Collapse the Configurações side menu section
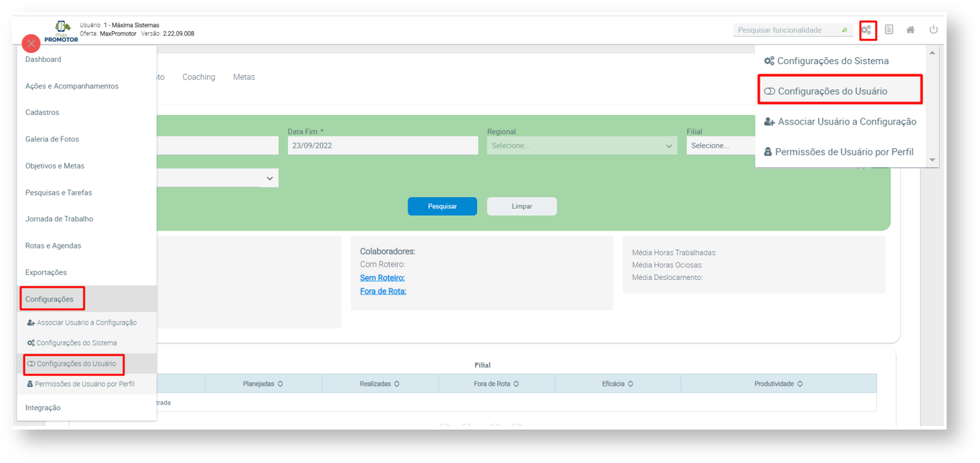Viewport: 980px width, 463px height. click(x=87, y=299)
